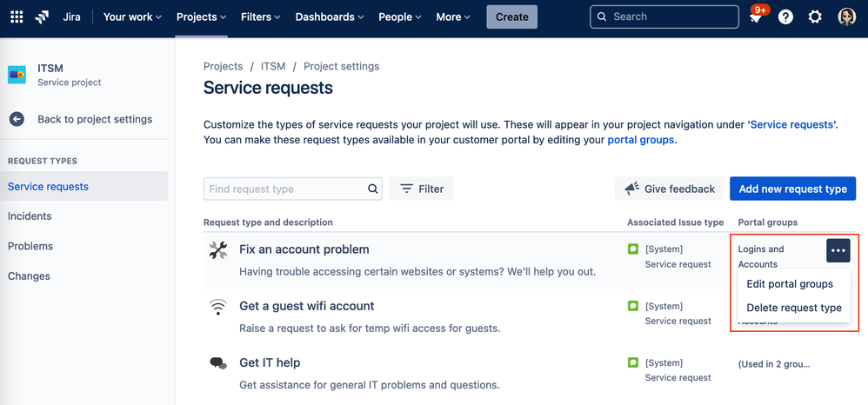
Task: Open Get a guest wifi account request type
Action: coord(307,306)
